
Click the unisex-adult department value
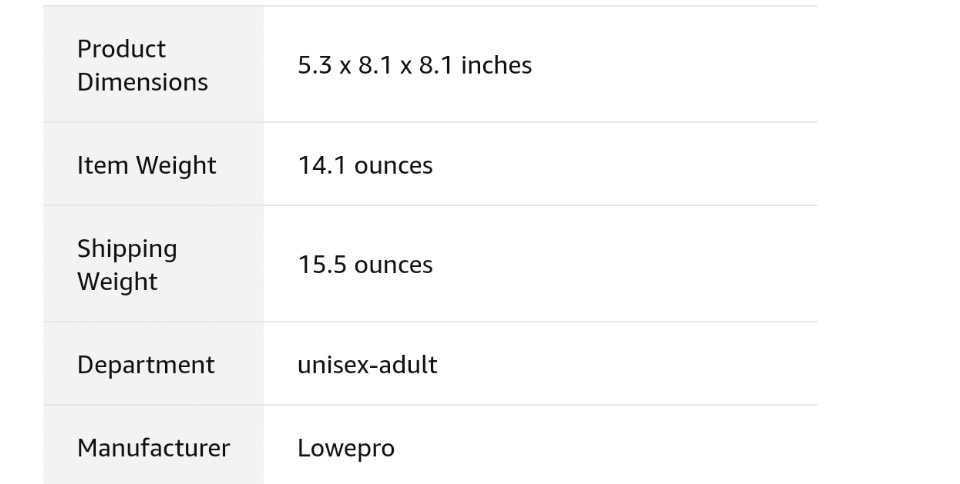tap(367, 365)
